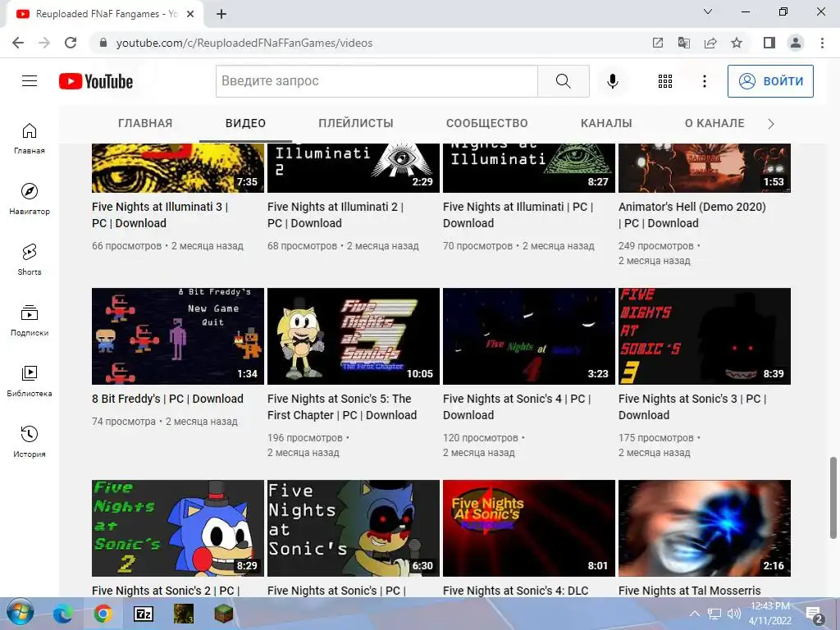Switch to ГЛАВНАЯ channel tab
840x630 pixels.
click(x=145, y=123)
